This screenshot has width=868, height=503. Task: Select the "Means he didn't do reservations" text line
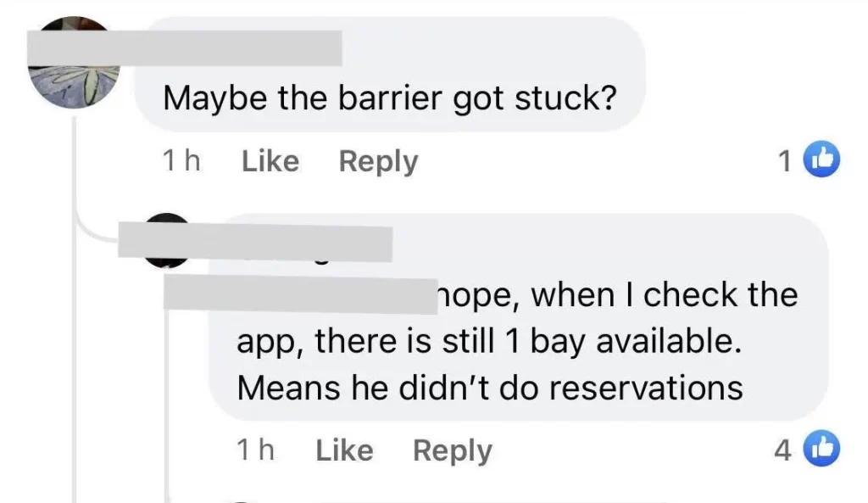tap(490, 388)
